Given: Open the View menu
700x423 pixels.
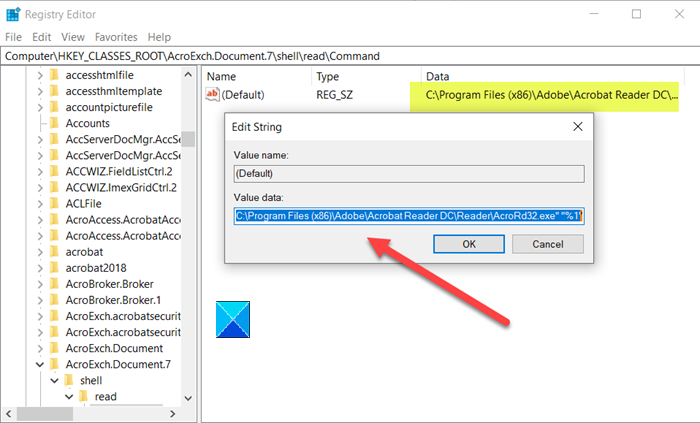Looking at the screenshot, I should (x=73, y=37).
